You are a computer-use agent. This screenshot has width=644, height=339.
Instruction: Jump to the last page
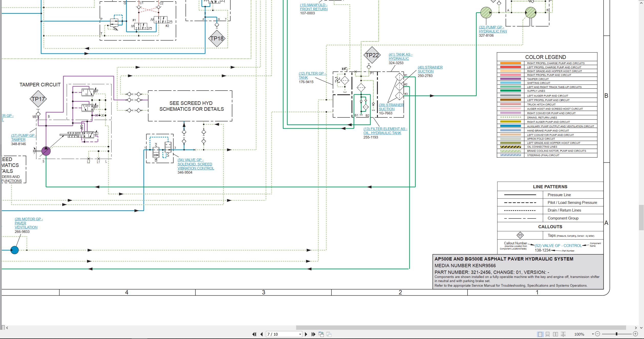313,334
